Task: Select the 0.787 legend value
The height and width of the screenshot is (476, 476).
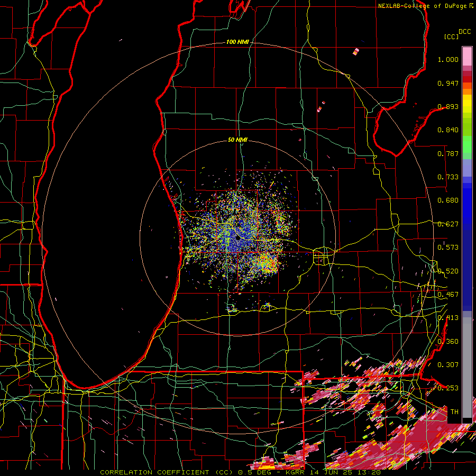Action: click(x=448, y=153)
